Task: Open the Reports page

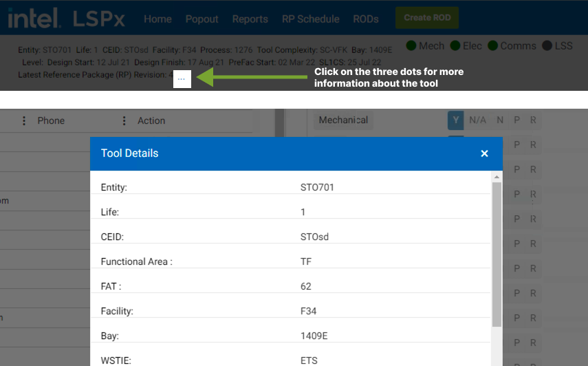Action: (x=250, y=19)
